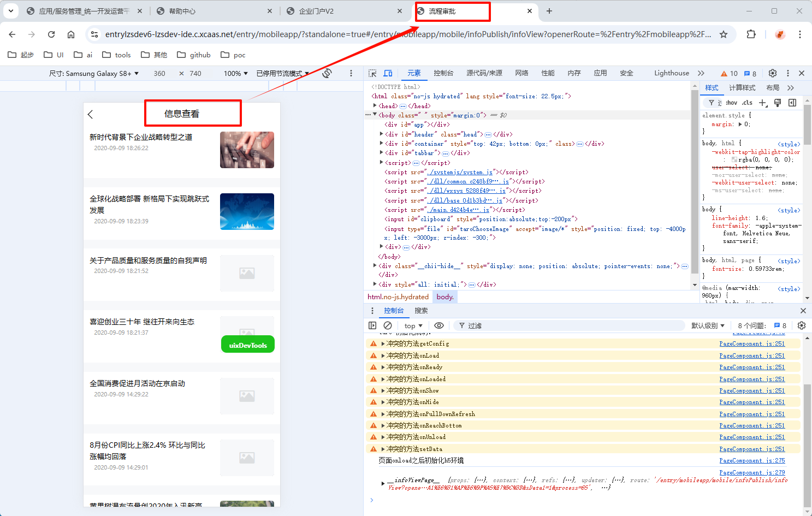Expand the div id="container" node
This screenshot has height=516, width=812.
coord(381,144)
